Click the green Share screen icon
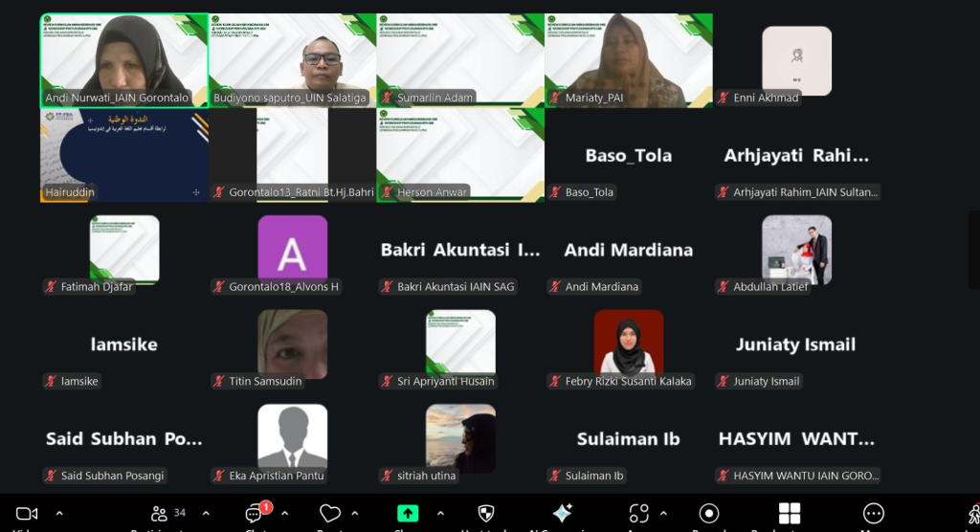 [x=408, y=514]
